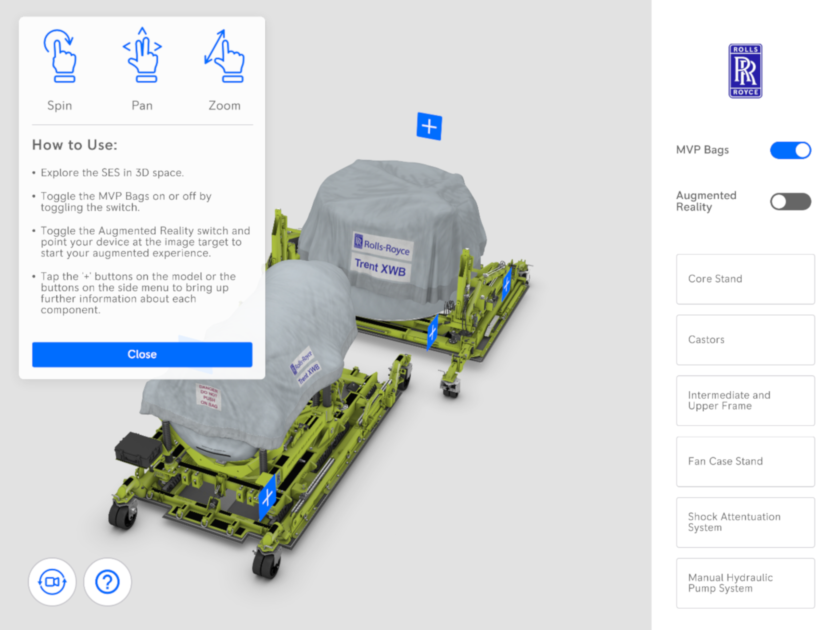Tap the plus hotspot above the covered engine
Screen dimensions: 840x630
(429, 126)
